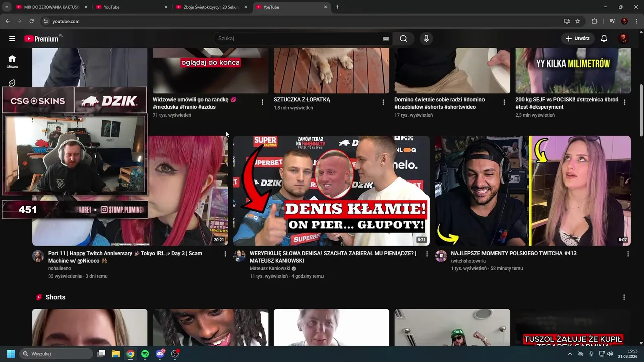Image resolution: width=644 pixels, height=362 pixels.
Task: Open video WERYFIKUJĘ SŁOWA DENISA title link
Action: point(333,257)
